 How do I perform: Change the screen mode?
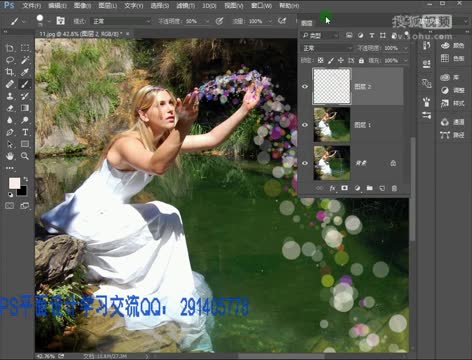pyautogui.click(x=25, y=206)
